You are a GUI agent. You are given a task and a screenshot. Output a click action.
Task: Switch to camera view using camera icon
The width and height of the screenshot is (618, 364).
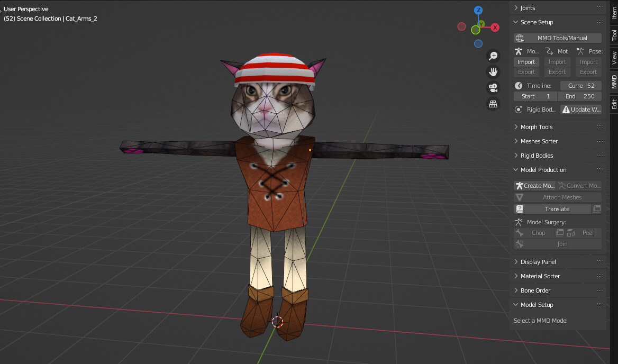493,88
